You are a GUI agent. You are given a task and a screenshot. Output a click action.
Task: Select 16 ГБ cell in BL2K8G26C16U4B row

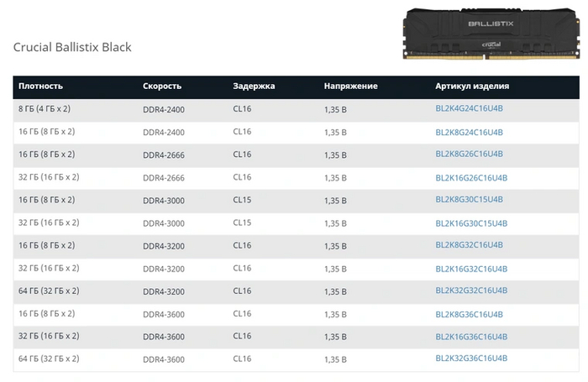(x=46, y=154)
